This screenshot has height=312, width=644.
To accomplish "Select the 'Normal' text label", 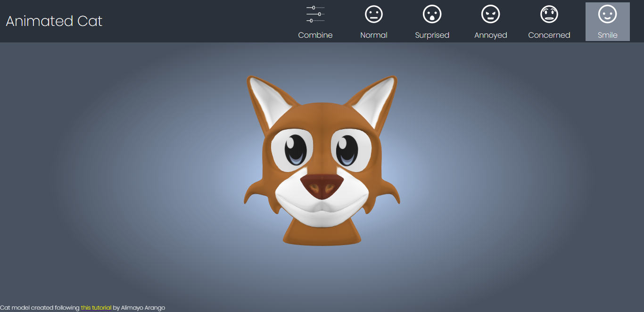I will (x=374, y=35).
